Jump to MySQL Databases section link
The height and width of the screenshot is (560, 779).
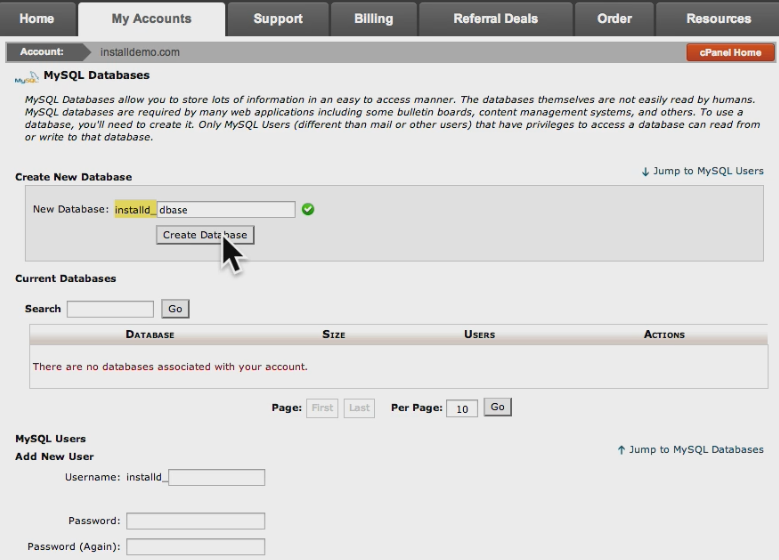pyautogui.click(x=691, y=450)
